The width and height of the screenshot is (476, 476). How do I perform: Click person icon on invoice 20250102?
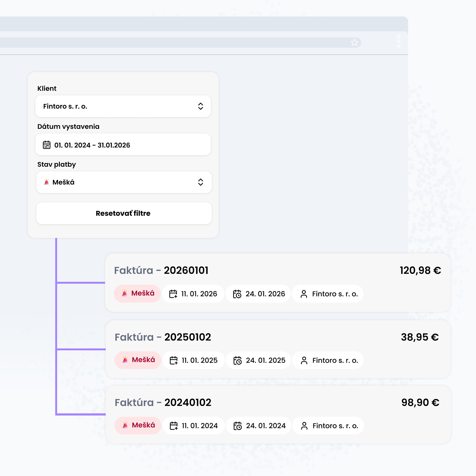click(x=304, y=360)
